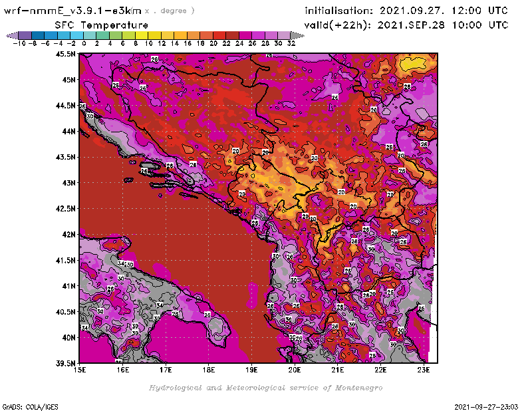Click the '44N' latitude label

pyautogui.click(x=68, y=131)
